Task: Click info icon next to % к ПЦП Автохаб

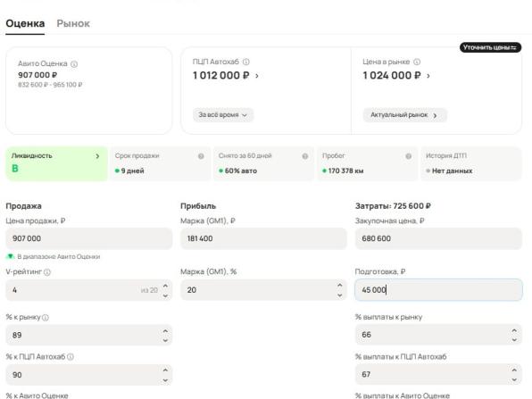Action: pos(71,357)
